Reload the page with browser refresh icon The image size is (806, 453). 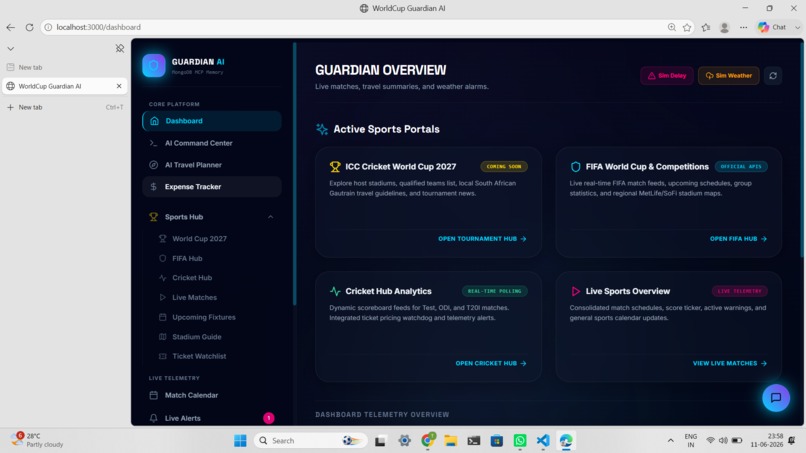click(29, 27)
